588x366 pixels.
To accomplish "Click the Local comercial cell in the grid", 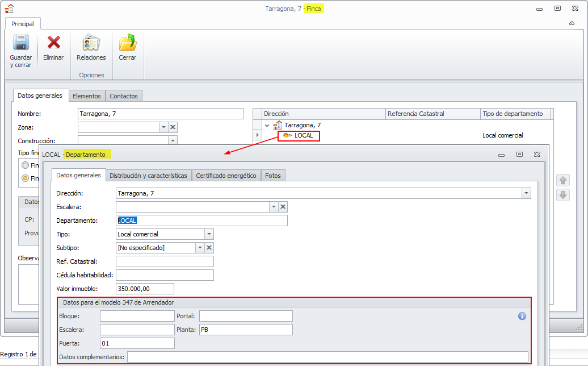I will (502, 135).
